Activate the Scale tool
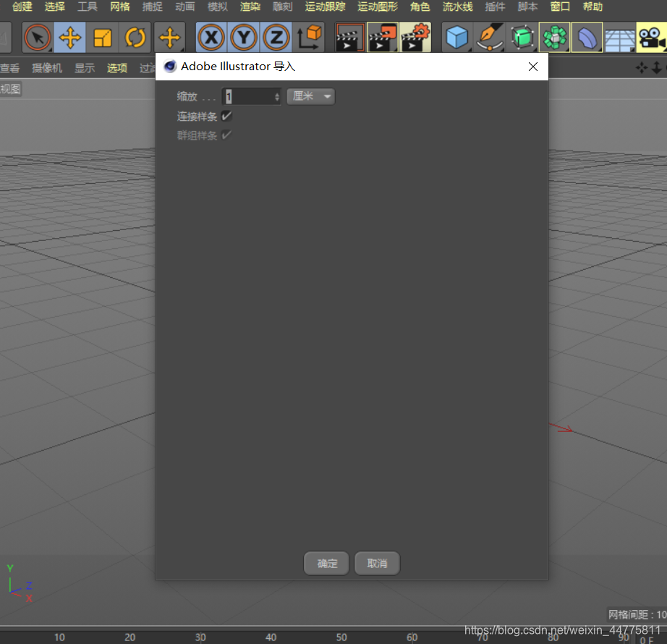The image size is (667, 644). tap(102, 38)
